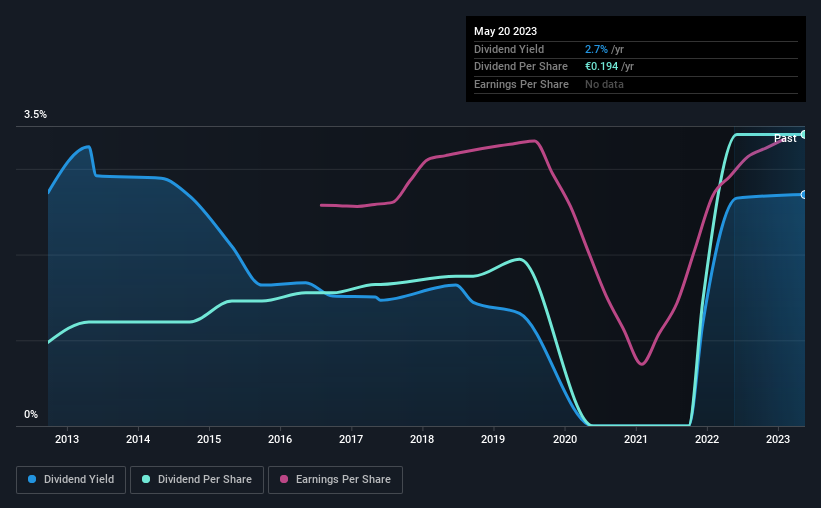The image size is (821, 508).
Task: Toggle the Dividend Per Share legend button
Action: [x=197, y=480]
